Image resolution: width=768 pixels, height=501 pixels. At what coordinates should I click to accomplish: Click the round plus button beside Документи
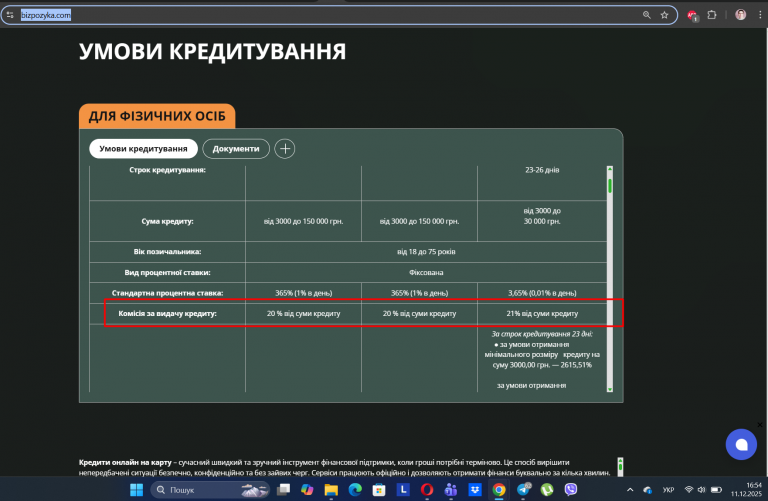coord(285,149)
